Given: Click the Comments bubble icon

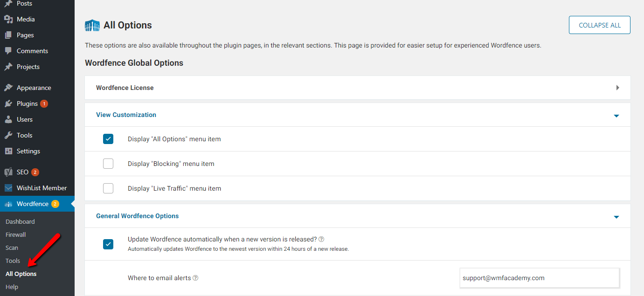Looking at the screenshot, I should tap(8, 51).
